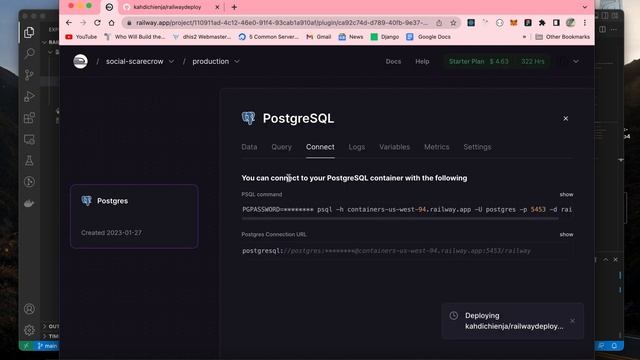The height and width of the screenshot is (360, 640).
Task: Click the Postgres Connection URL field
Action: coord(407,251)
